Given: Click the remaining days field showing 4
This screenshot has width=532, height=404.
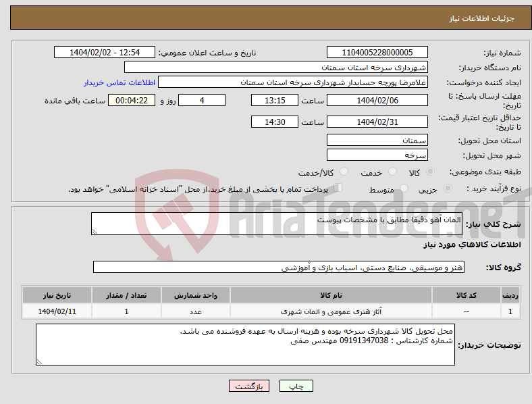Looking at the screenshot, I should tap(202, 100).
